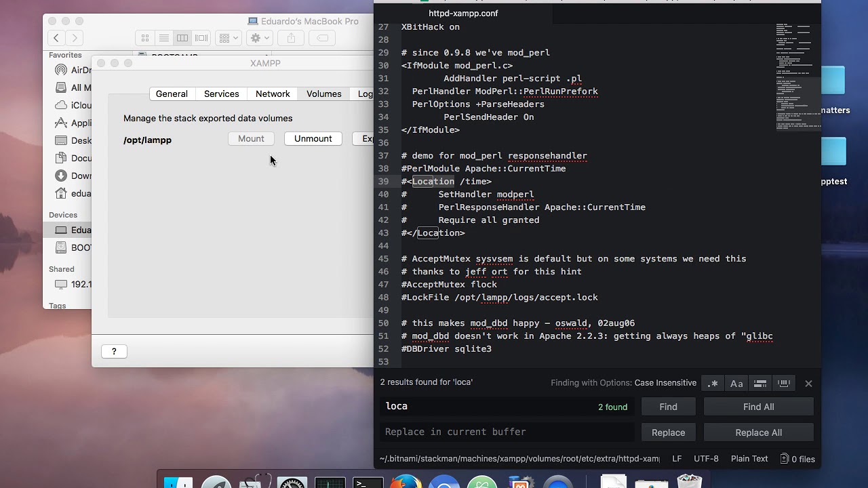
Task: Select Applications in Finder sidebar
Action: pos(72,123)
